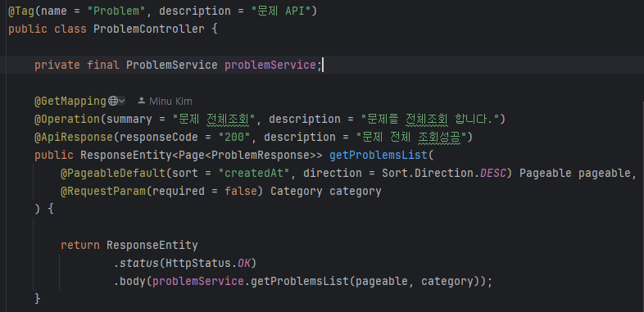The image size is (644, 312).
Task: Click the Category parameter type
Action: (x=296, y=192)
